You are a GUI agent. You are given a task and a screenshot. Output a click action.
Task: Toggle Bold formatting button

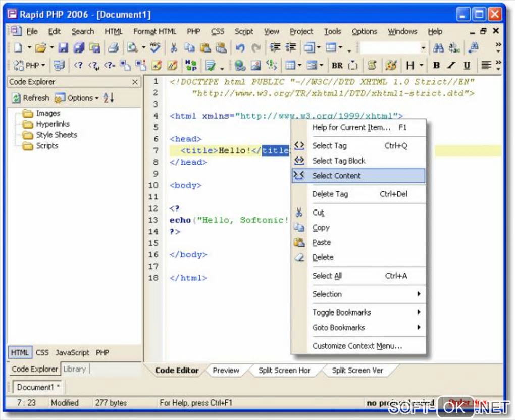pyautogui.click(x=436, y=65)
